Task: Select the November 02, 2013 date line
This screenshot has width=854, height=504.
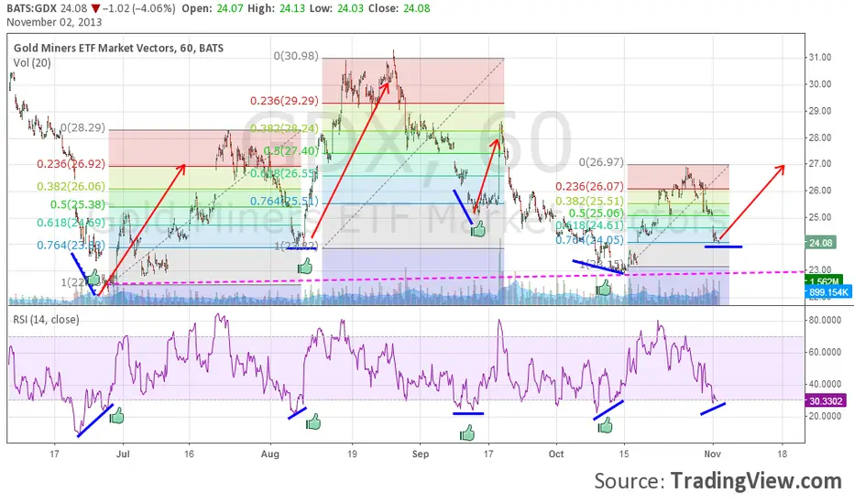Action: (54, 22)
